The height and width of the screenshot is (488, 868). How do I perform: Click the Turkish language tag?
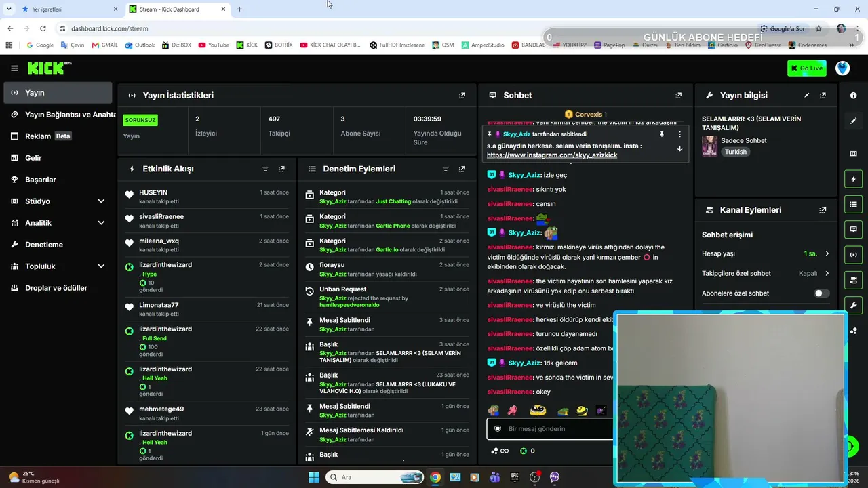[x=735, y=152]
